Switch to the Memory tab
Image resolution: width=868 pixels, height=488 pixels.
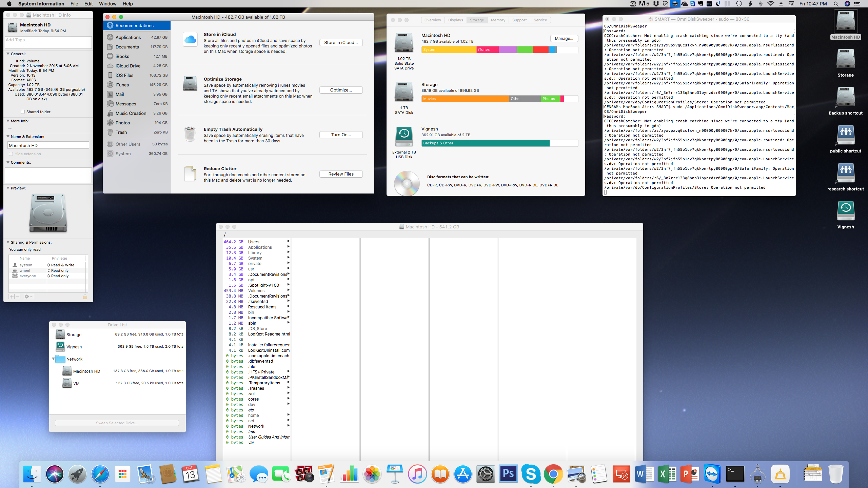click(x=498, y=20)
